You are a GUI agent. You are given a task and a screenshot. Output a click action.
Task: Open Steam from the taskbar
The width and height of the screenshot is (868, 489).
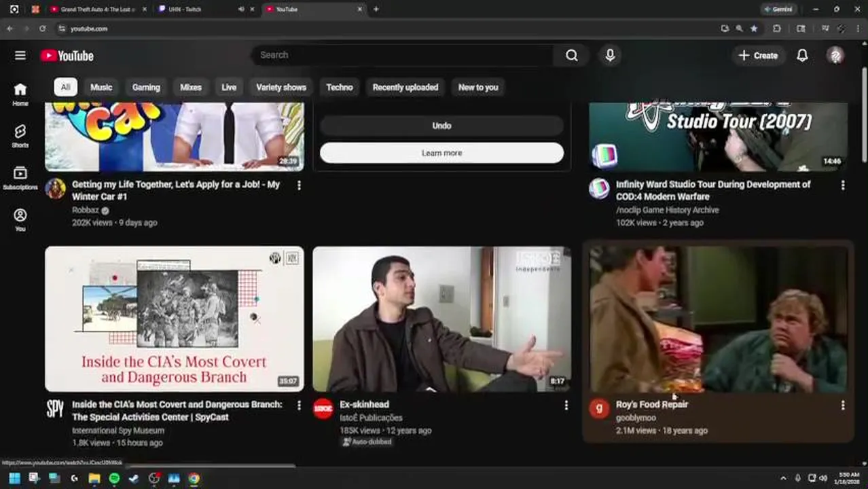click(134, 478)
